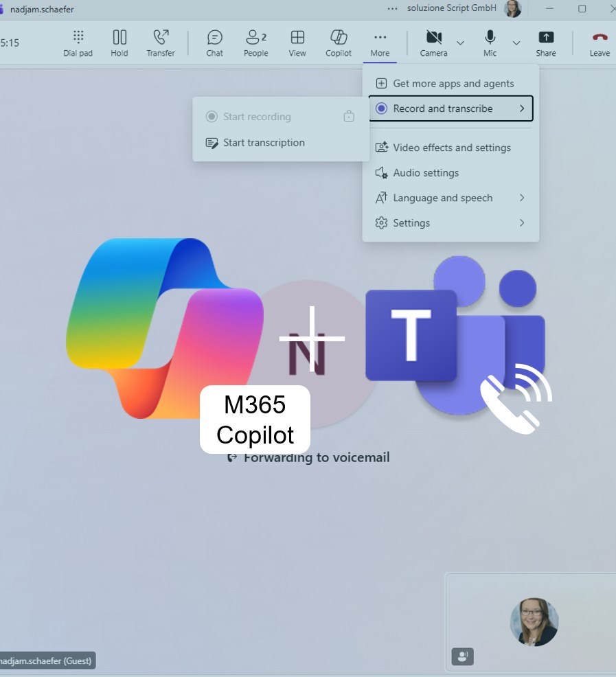Select Start transcription

coord(264,143)
